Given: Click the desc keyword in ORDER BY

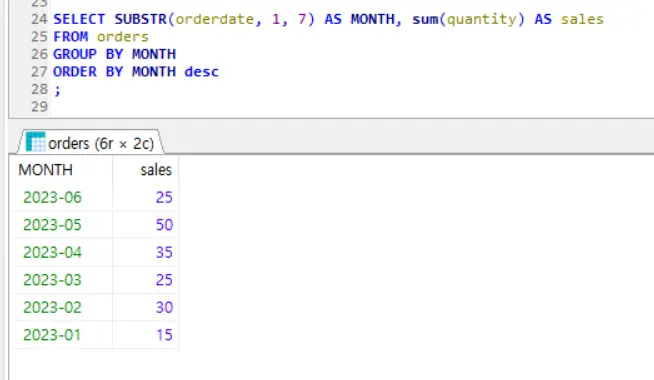Looking at the screenshot, I should [x=201, y=72].
